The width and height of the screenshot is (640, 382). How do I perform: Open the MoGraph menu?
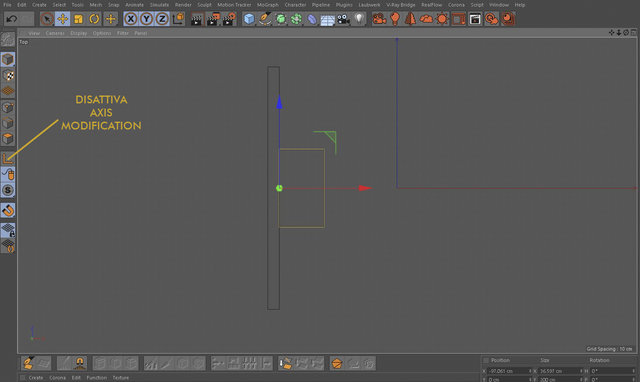[267, 5]
